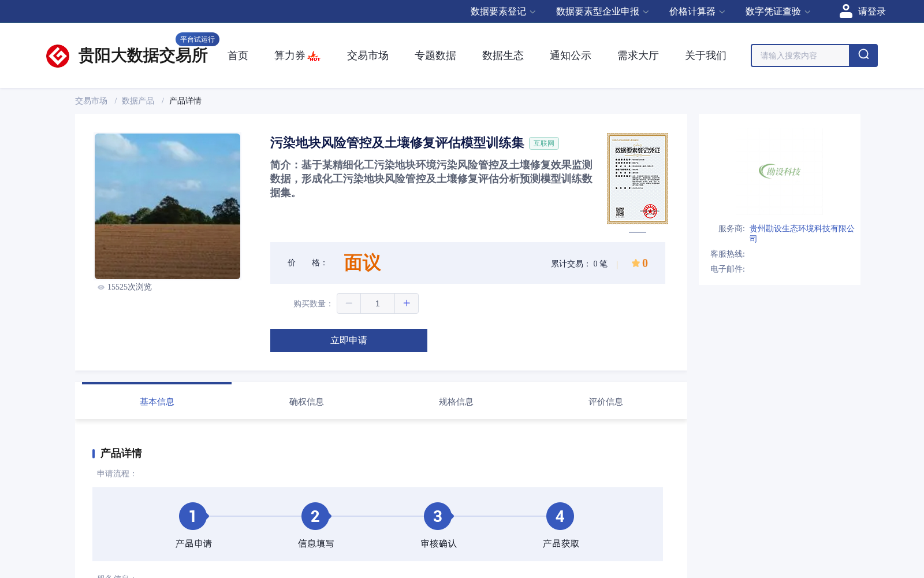Open 通知公示 navigation item
Image resolution: width=924 pixels, height=578 pixels.
coord(571,55)
